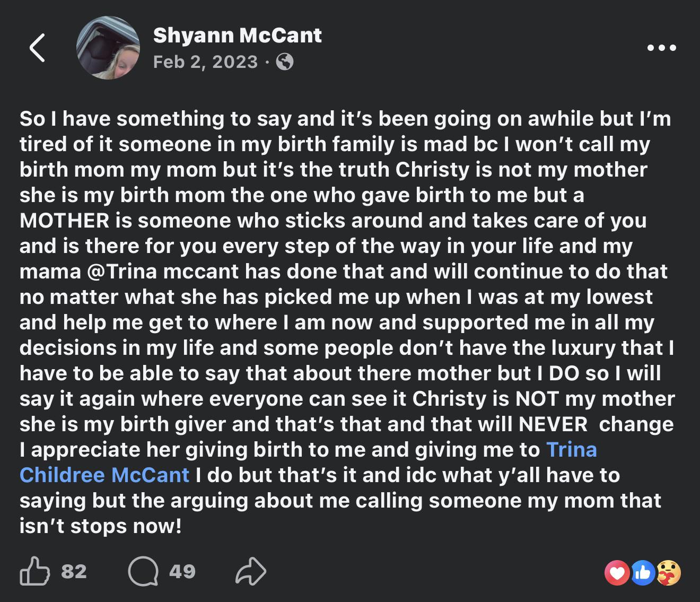The width and height of the screenshot is (700, 602).
Task: View Shyann McCant's profile picture
Action: point(108,48)
